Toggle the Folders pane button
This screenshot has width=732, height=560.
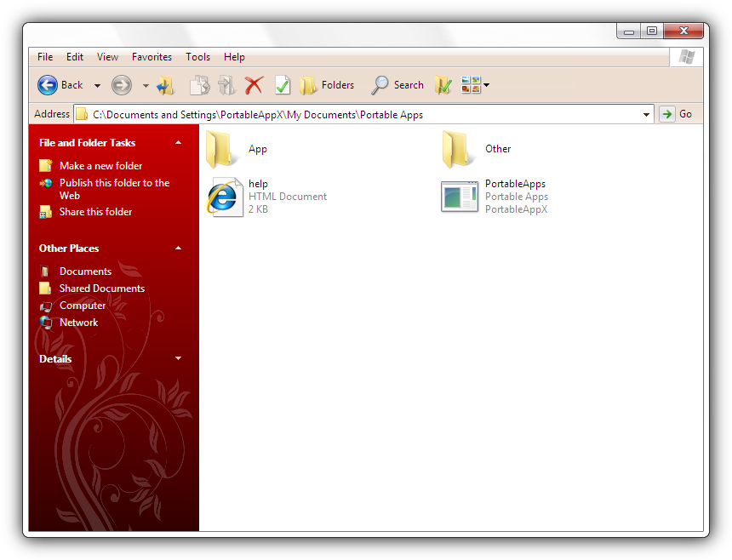click(327, 85)
